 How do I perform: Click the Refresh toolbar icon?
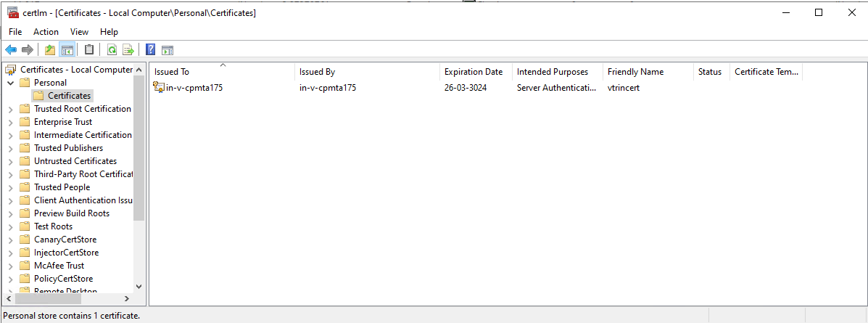[112, 50]
